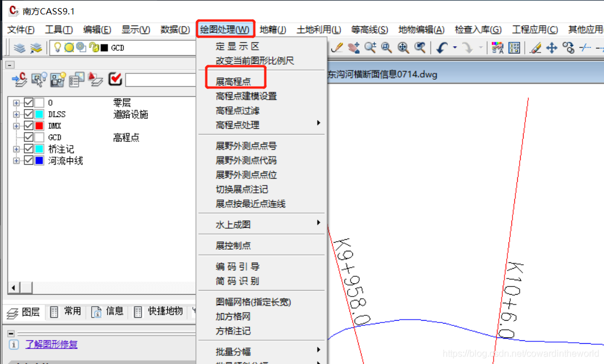Image resolution: width=604 pixels, height=364 pixels.
Task: Click the black color square of GCD layer
Action: 104,48
